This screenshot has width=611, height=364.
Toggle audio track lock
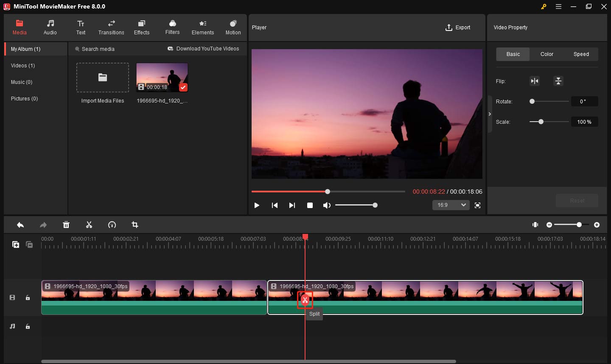tap(28, 327)
